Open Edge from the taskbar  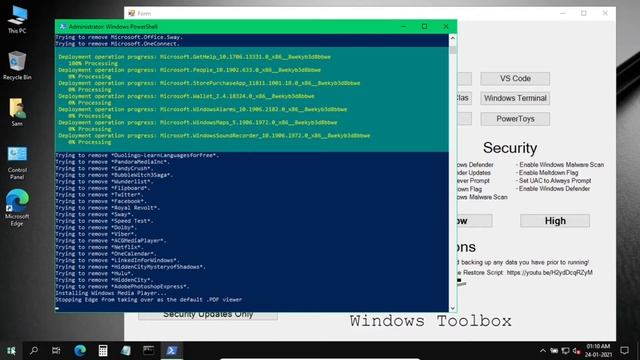point(80,351)
